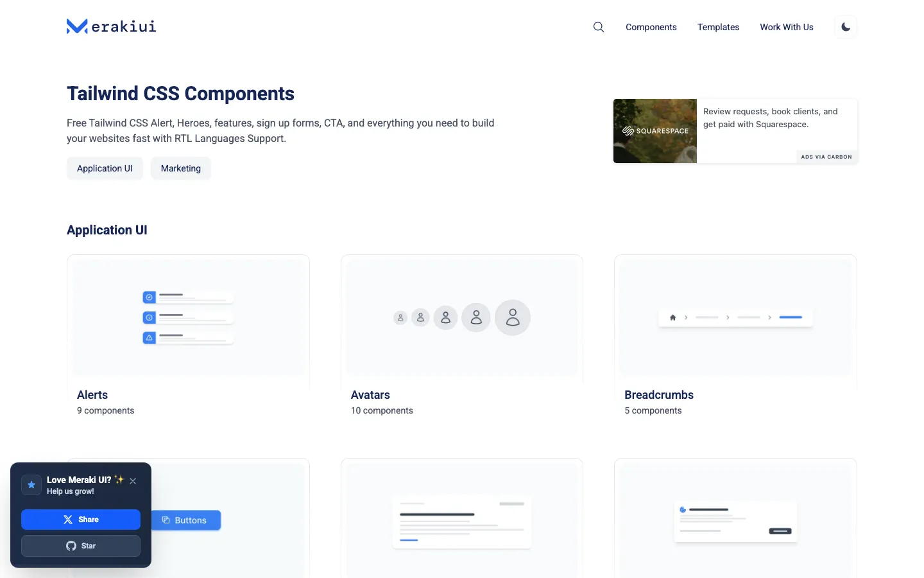Screen dimensions: 924x578
Task: Click the '10 components' text
Action: (x=382, y=410)
